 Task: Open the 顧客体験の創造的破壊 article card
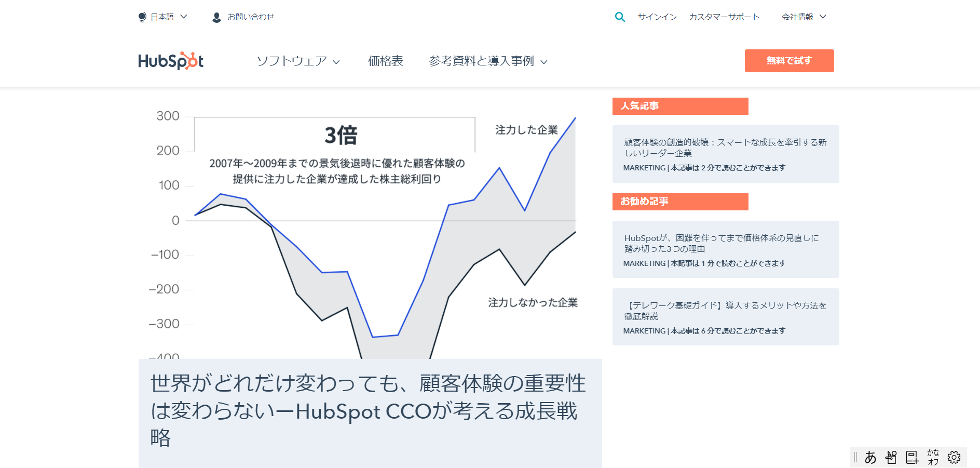click(x=726, y=154)
